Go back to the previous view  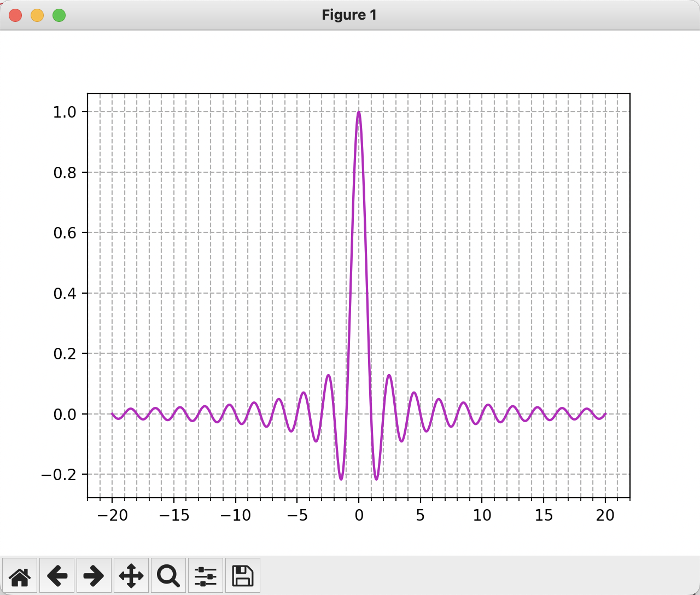click(x=57, y=575)
